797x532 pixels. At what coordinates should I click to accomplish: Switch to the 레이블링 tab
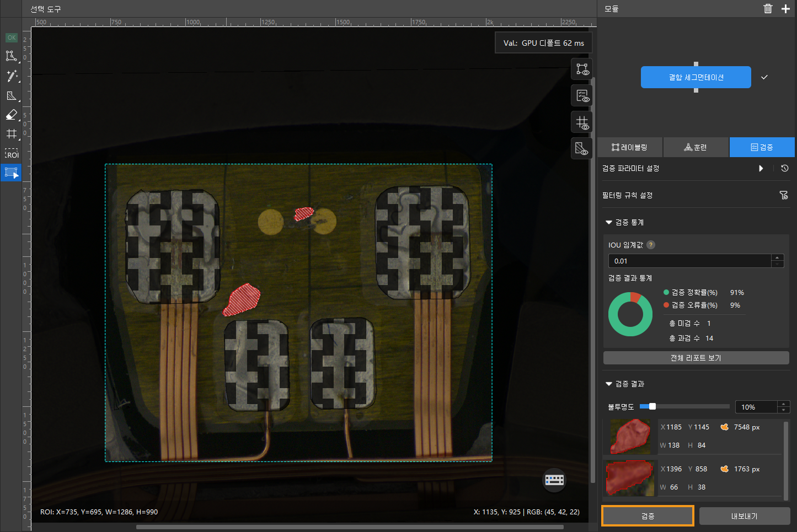630,148
